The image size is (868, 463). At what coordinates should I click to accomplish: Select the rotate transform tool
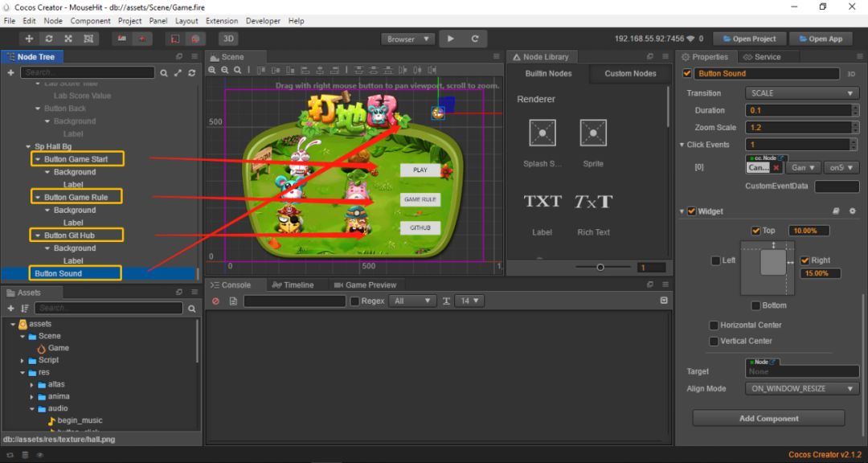tap(49, 39)
